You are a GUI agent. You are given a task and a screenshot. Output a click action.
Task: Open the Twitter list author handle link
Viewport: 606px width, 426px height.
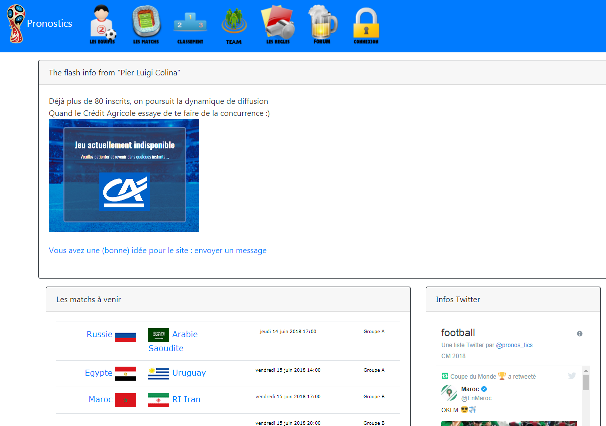coord(514,345)
